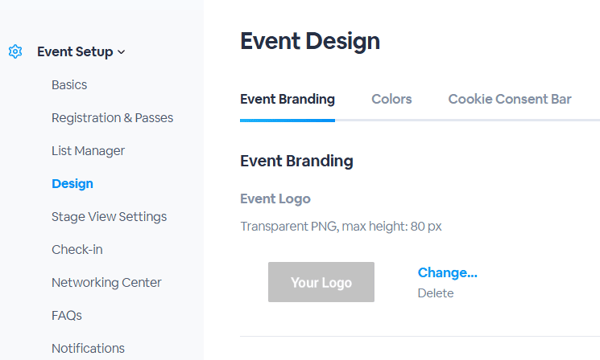The height and width of the screenshot is (360, 600).
Task: Switch to the Event Branding tab
Action: 287,99
